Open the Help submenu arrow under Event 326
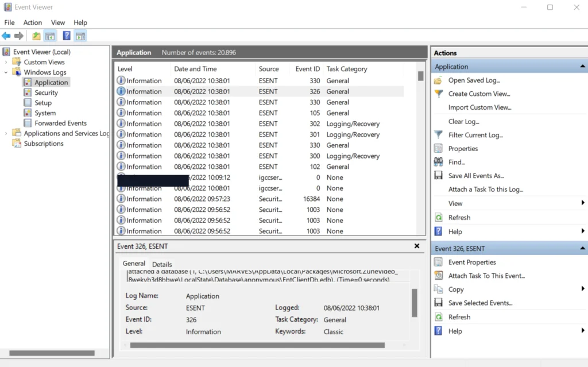The width and height of the screenshot is (588, 367). point(583,331)
